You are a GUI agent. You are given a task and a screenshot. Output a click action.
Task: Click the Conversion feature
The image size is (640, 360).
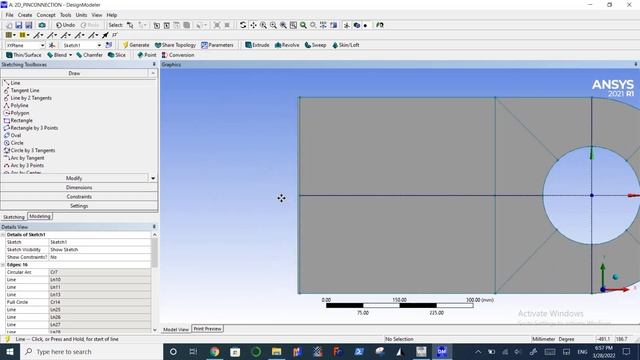coord(178,55)
